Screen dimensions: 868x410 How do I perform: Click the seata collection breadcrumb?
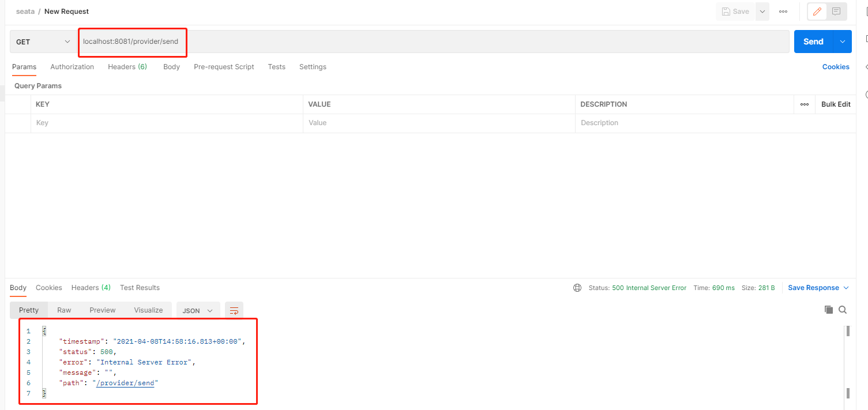tap(25, 12)
